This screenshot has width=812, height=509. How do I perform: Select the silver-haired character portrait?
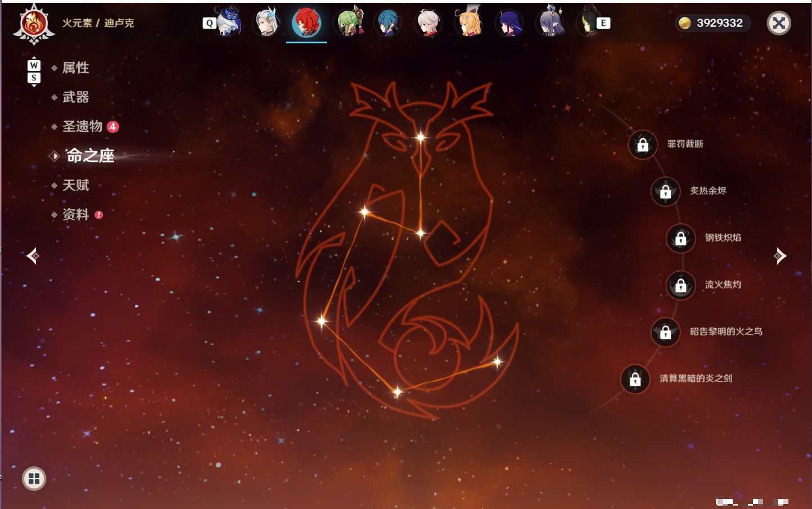click(x=267, y=23)
